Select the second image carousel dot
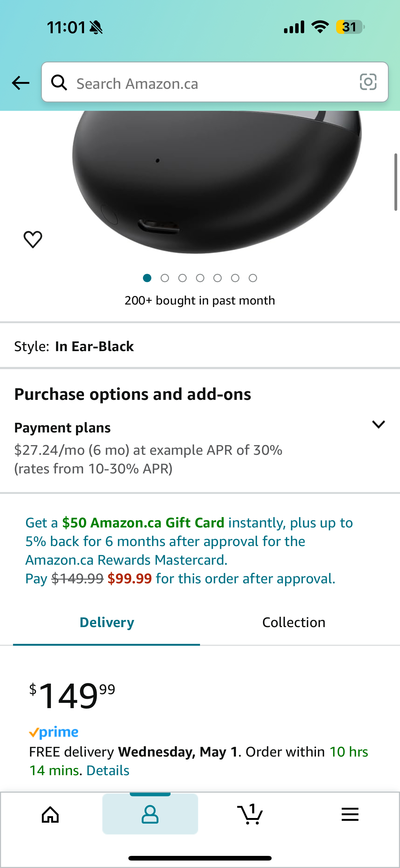 [165, 278]
